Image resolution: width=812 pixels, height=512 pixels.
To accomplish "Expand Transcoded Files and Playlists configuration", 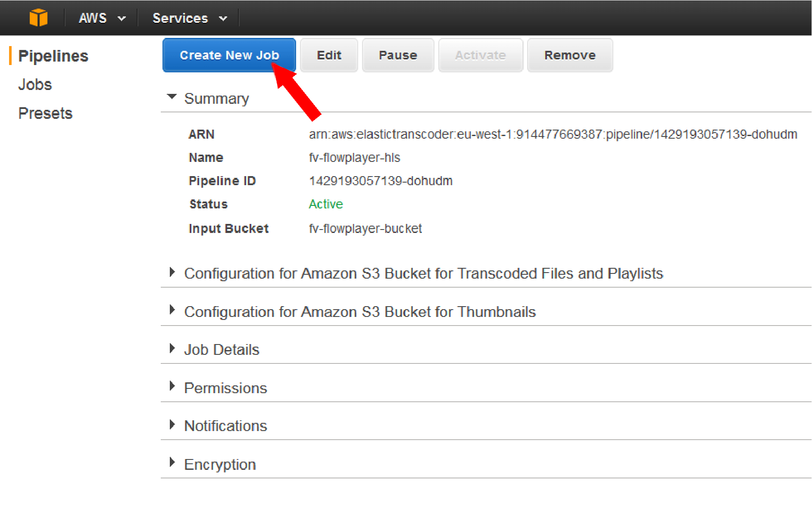I will tap(423, 273).
